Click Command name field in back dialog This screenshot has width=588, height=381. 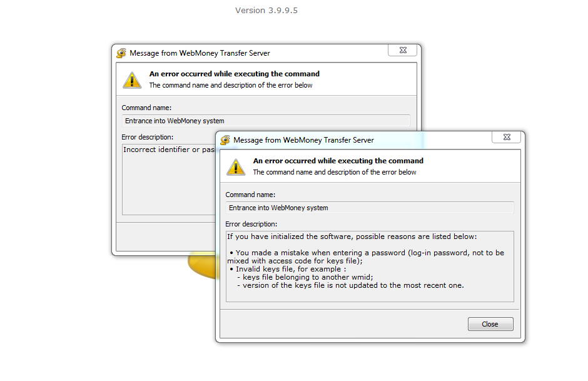tap(266, 121)
